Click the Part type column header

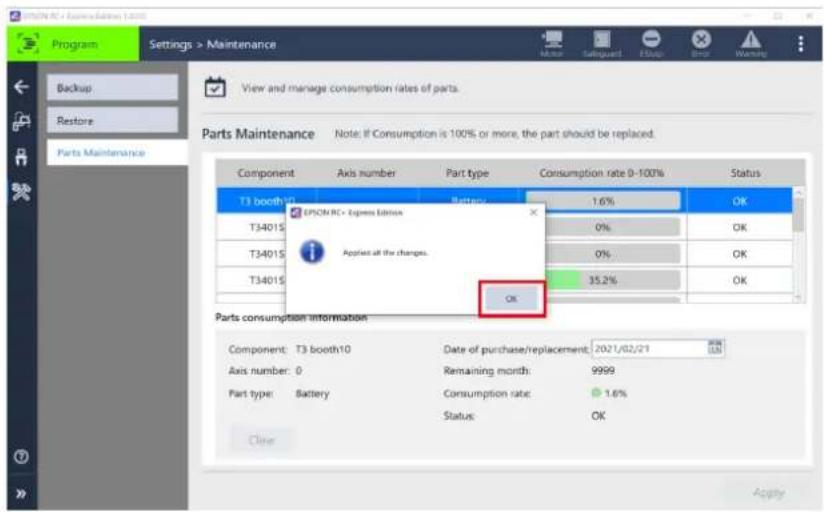pyautogui.click(x=467, y=173)
